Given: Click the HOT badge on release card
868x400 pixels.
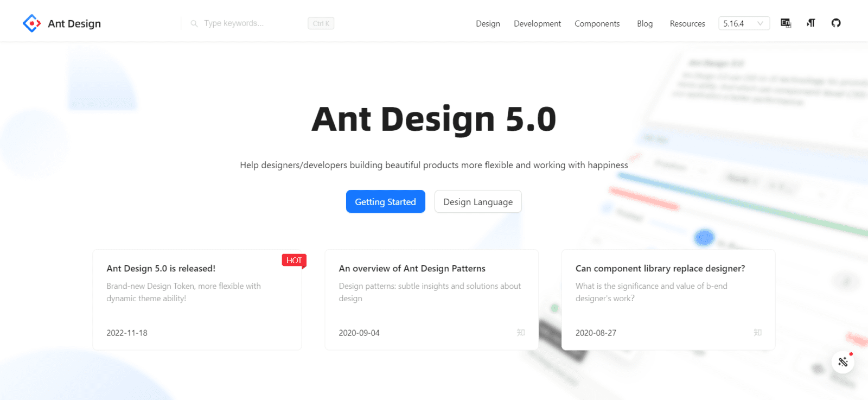Looking at the screenshot, I should [x=294, y=261].
